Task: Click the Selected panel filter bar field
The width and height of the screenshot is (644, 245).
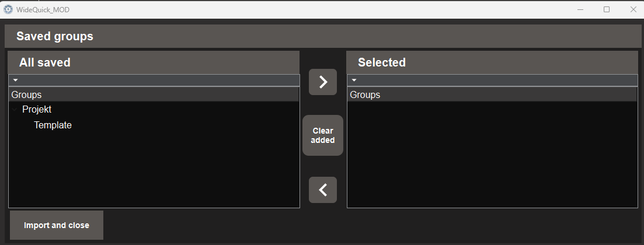Action: pos(492,80)
